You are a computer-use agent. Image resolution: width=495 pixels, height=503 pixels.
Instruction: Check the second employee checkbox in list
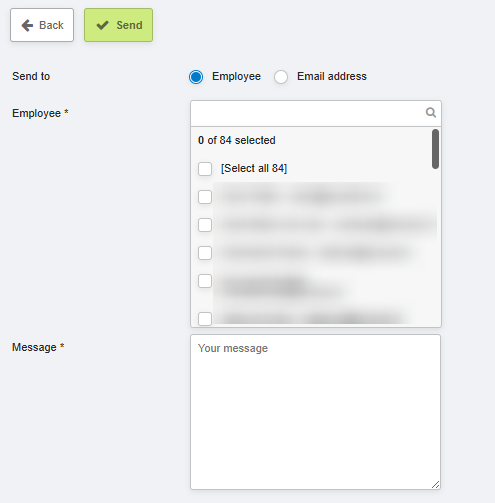(205, 225)
